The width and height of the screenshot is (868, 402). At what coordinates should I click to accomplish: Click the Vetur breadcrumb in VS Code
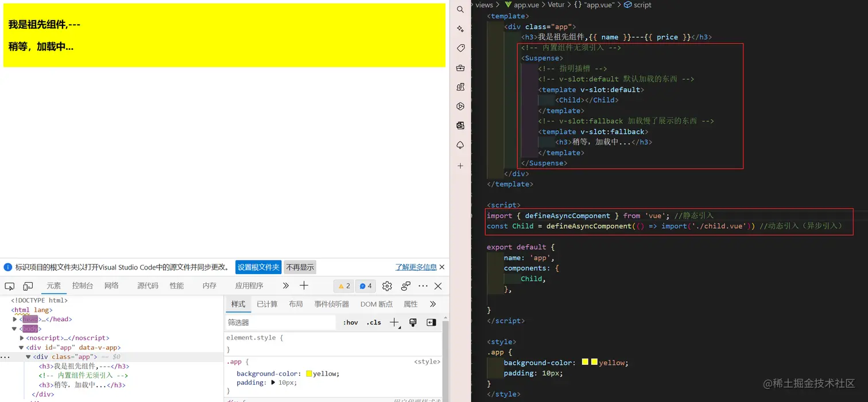[x=556, y=5]
